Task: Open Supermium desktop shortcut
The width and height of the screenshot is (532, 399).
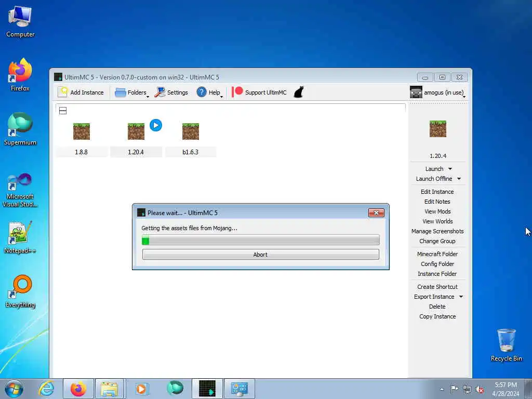Action: (20, 129)
